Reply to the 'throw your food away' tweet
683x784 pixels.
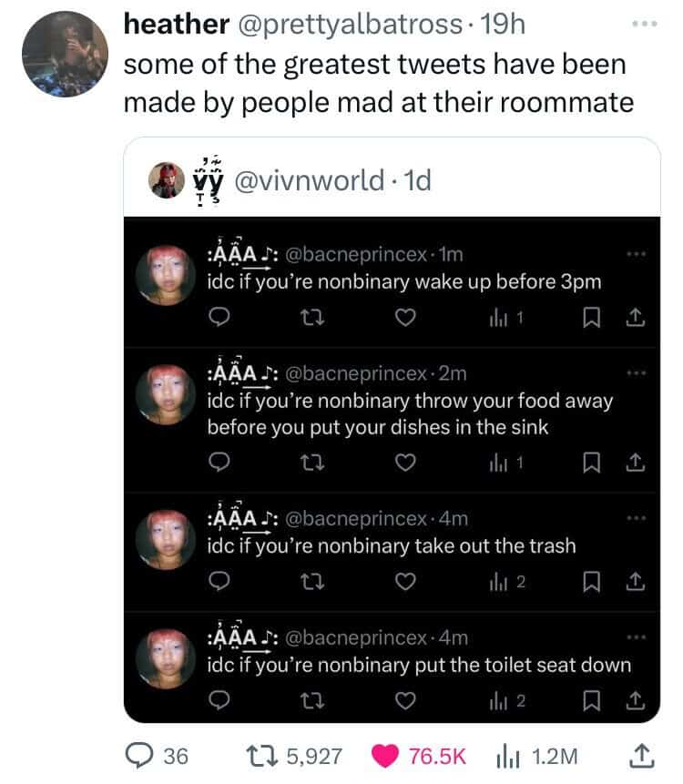tap(219, 462)
